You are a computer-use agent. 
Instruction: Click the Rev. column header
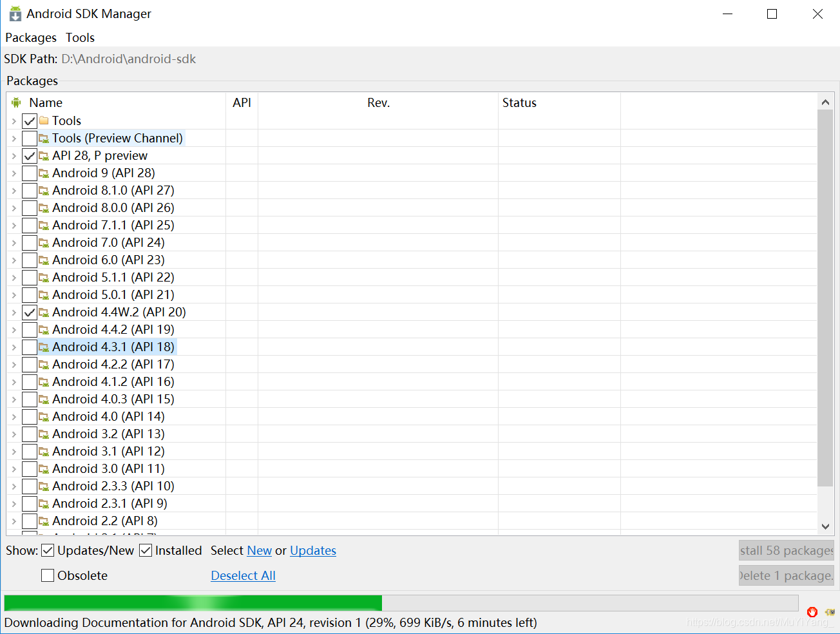click(378, 102)
